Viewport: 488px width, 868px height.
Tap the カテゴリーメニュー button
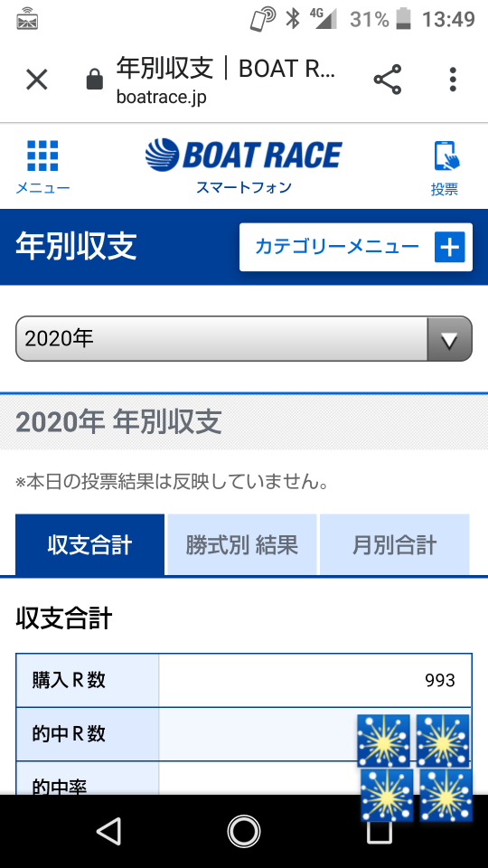point(356,247)
